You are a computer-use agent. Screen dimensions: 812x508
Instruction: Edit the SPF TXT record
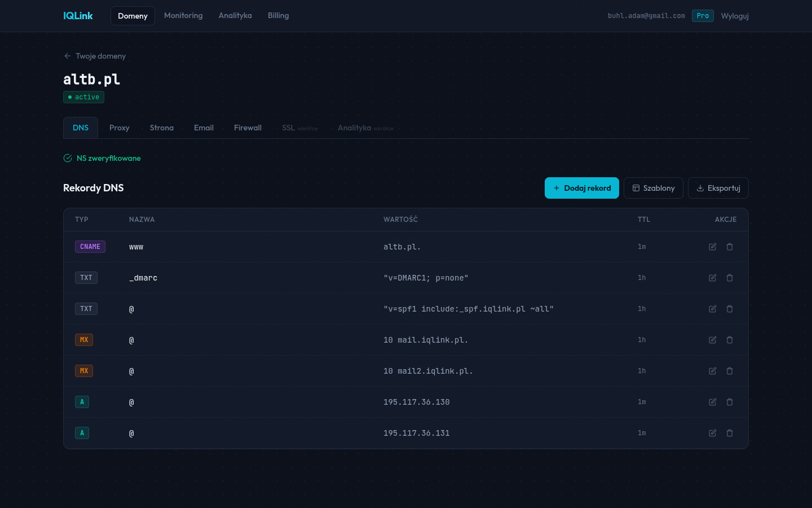(712, 309)
